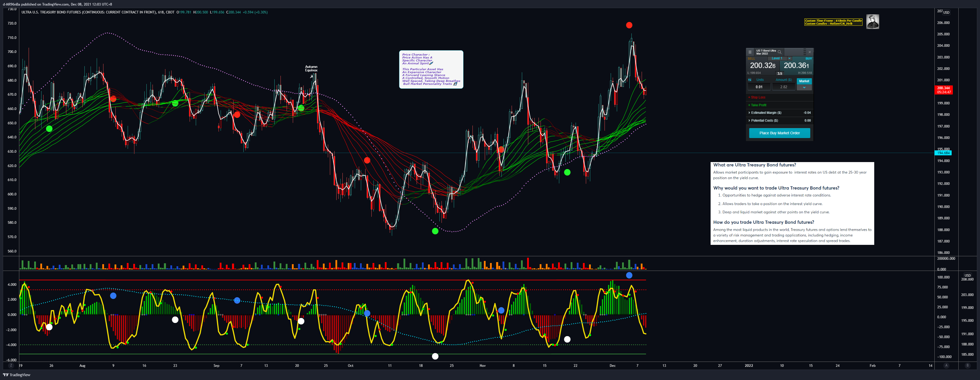The image size is (980, 380).
Task: Click the 206.000 value on the price axis
Action: (x=943, y=23)
